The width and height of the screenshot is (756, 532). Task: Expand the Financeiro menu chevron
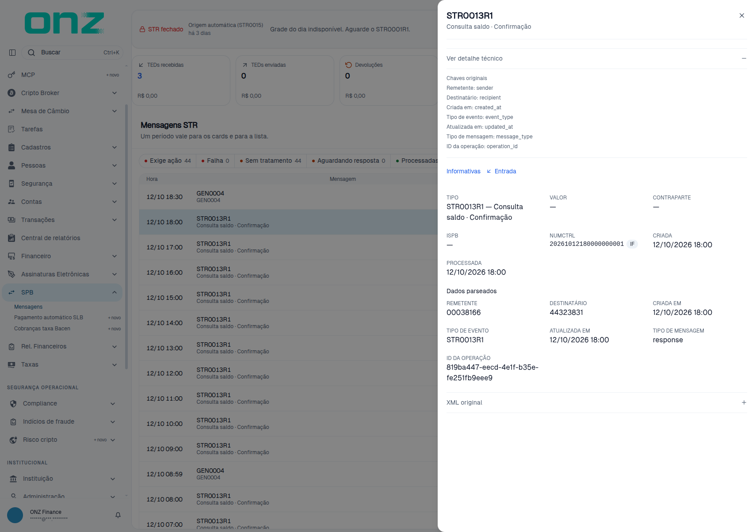point(115,256)
